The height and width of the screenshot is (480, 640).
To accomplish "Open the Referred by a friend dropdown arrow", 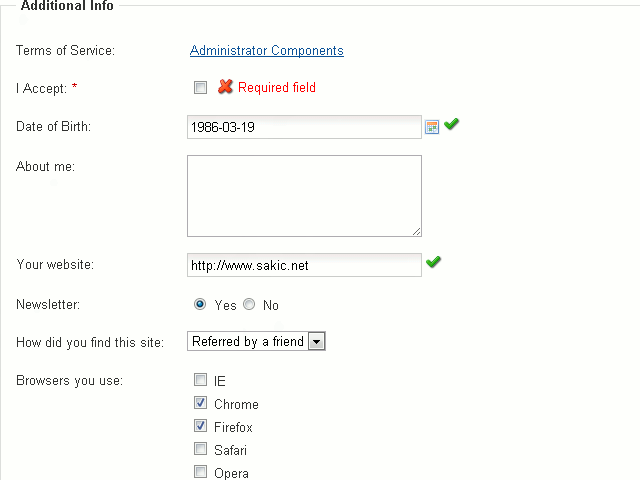I will click(317, 341).
